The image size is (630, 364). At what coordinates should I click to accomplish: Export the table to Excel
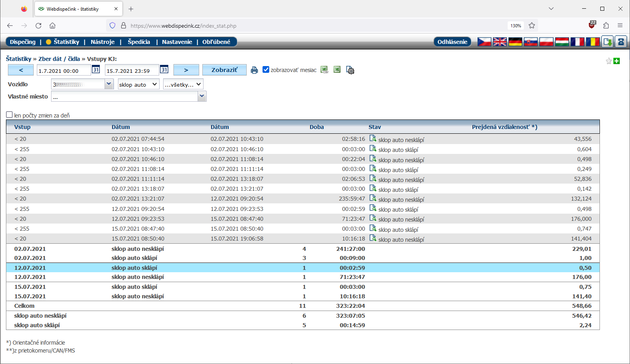tap(337, 70)
